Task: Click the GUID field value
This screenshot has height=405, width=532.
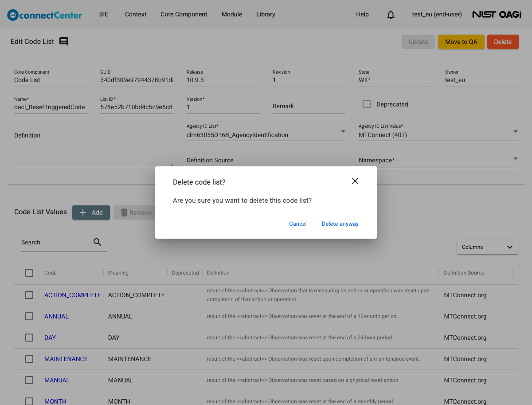Action: pyautogui.click(x=137, y=80)
